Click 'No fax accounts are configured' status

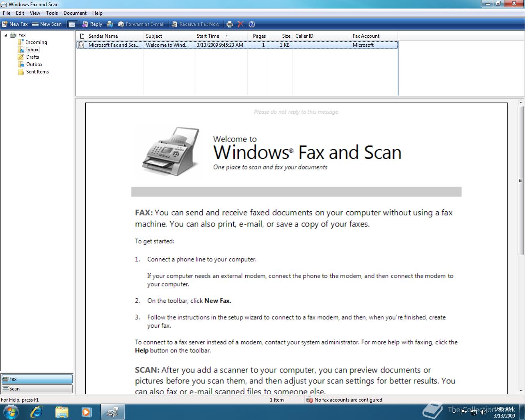click(348, 400)
